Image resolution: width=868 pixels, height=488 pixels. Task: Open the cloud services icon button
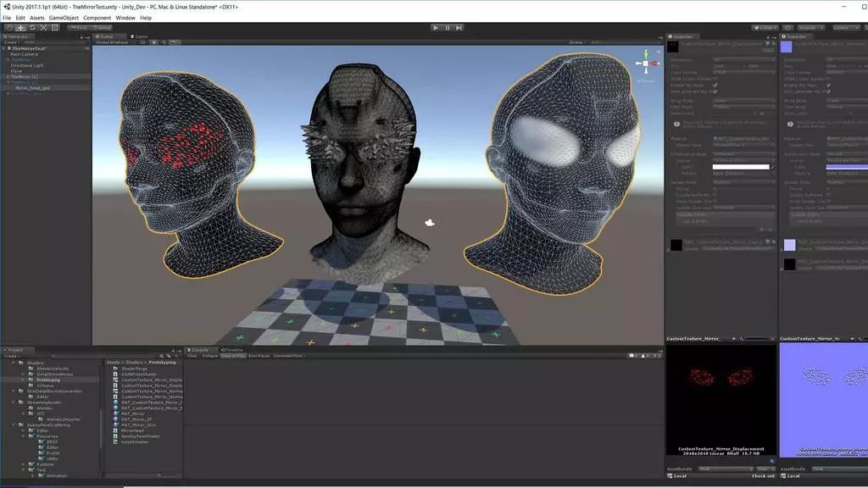(787, 27)
